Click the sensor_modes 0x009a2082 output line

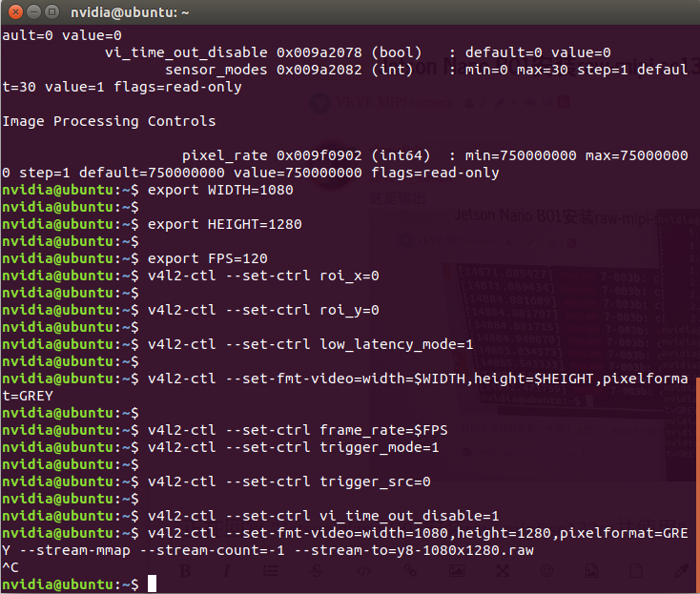[x=286, y=70]
